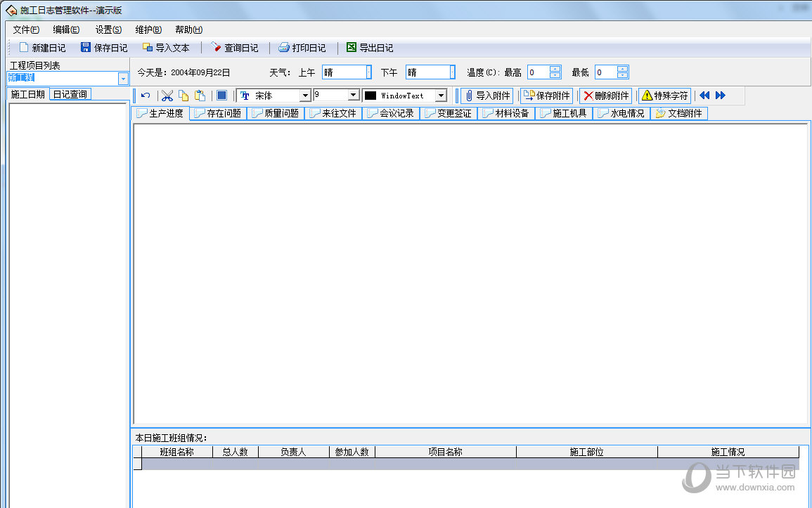
Task: Click the 负责人 column header
Action: coord(294,452)
